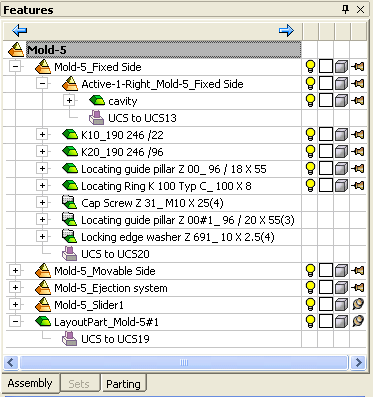Select 'Locking edge washer Z 691_ 10 X 2.5(4)'

pos(178,237)
